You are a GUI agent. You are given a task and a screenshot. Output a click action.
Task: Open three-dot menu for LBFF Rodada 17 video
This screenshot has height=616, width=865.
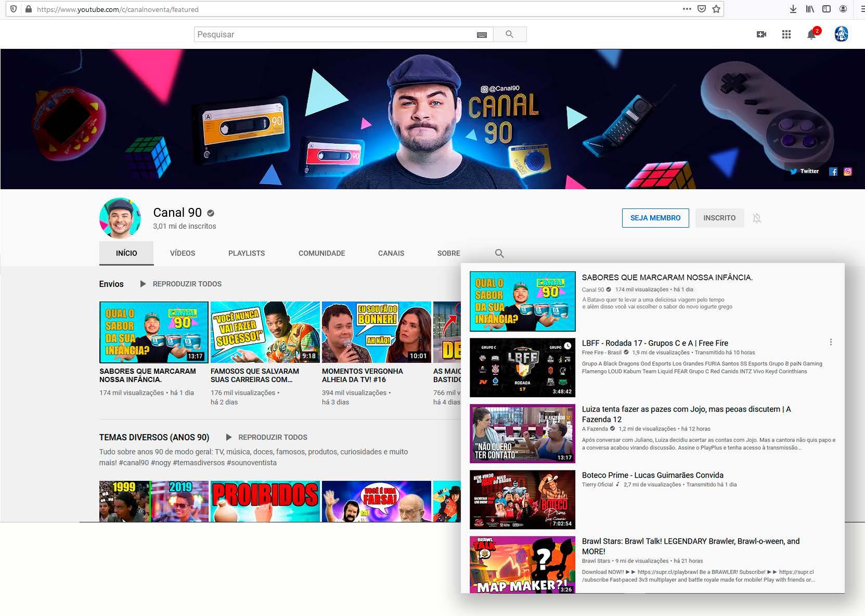click(831, 342)
